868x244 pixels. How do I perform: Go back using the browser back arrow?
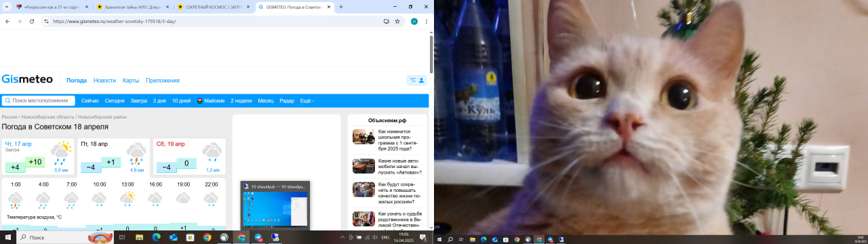(x=7, y=21)
